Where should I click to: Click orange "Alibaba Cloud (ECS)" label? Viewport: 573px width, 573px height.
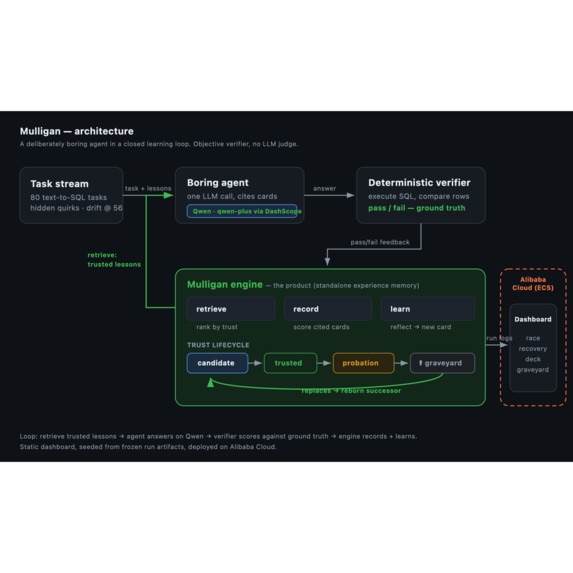click(x=533, y=284)
